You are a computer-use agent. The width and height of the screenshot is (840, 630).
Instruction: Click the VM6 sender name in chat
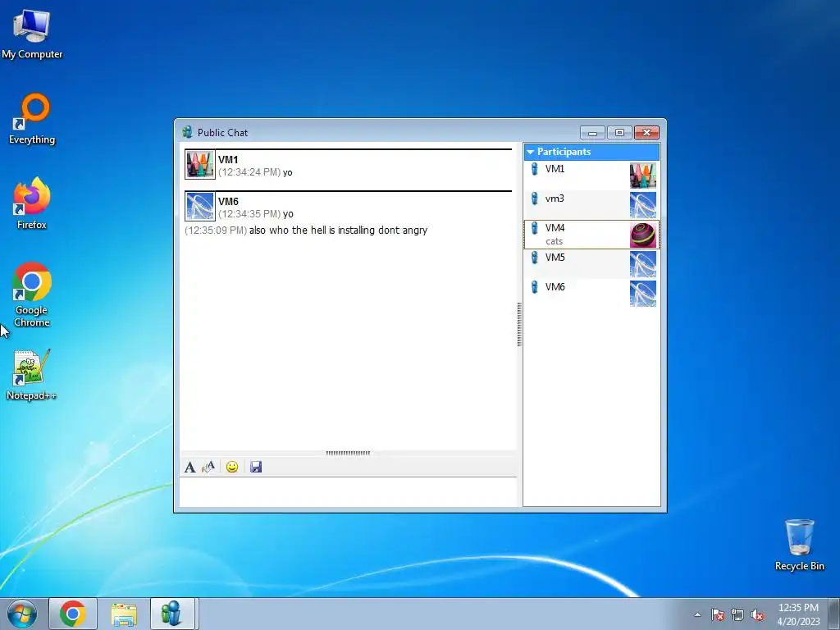(228, 202)
